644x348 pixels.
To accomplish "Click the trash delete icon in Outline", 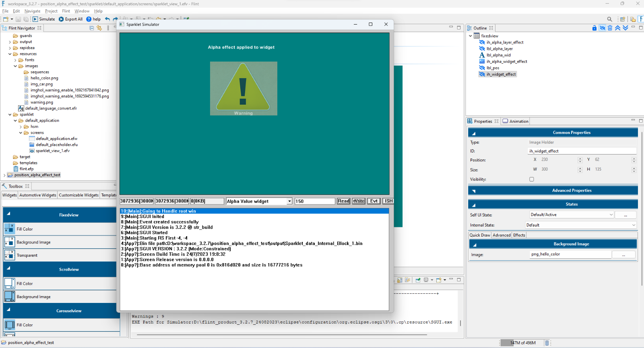I will tap(610, 28).
